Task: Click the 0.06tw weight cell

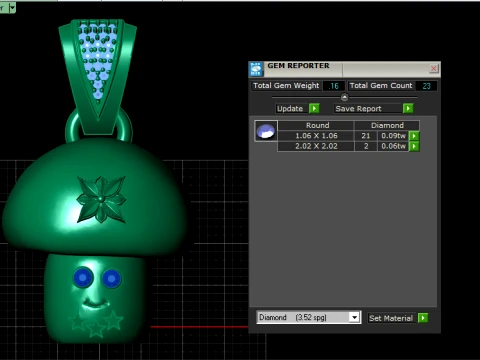Action: [393, 146]
